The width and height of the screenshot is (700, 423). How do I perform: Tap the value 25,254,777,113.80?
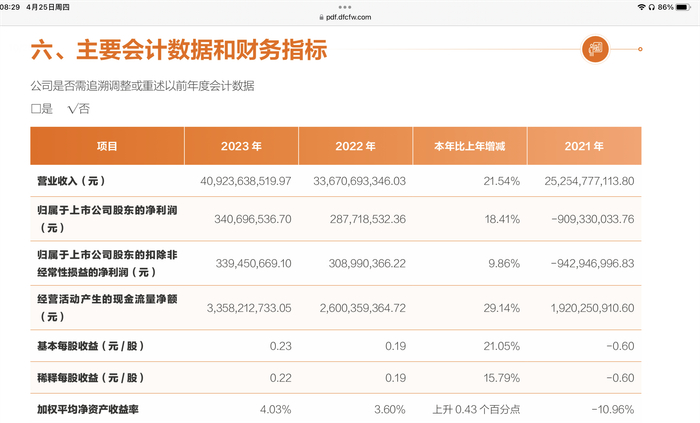coord(589,181)
